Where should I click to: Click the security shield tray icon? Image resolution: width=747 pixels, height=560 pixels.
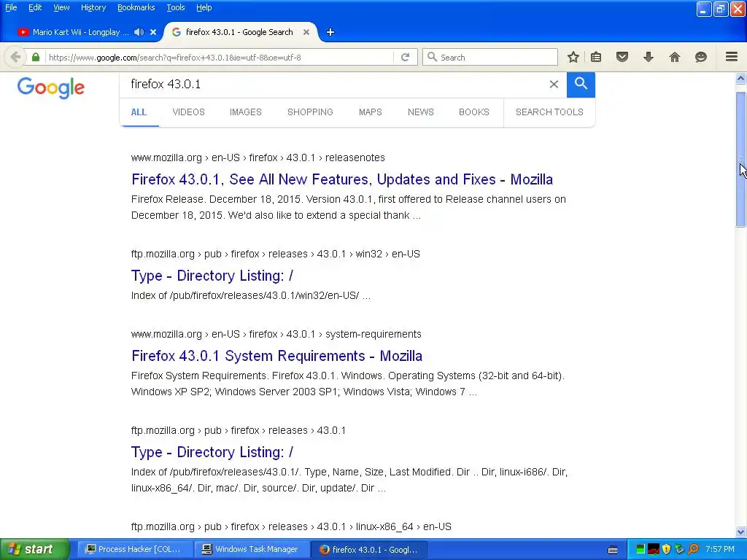pyautogui.click(x=666, y=549)
